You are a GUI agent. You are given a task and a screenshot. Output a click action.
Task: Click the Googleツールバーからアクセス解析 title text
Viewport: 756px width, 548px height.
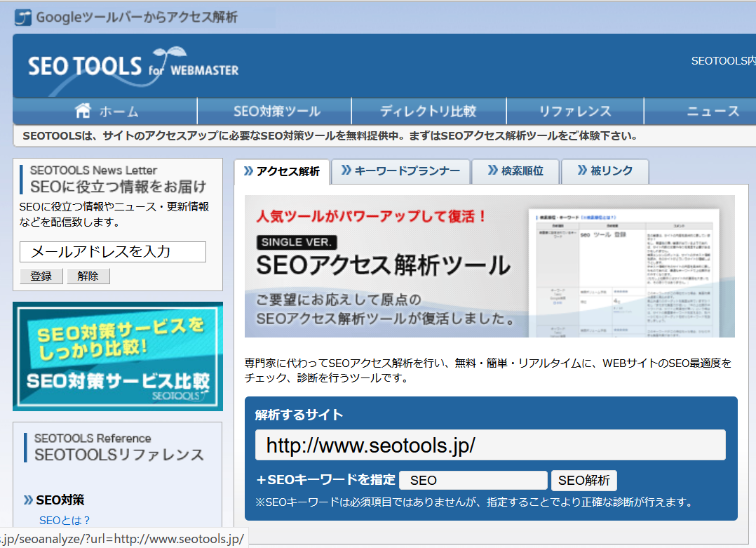[x=137, y=18]
